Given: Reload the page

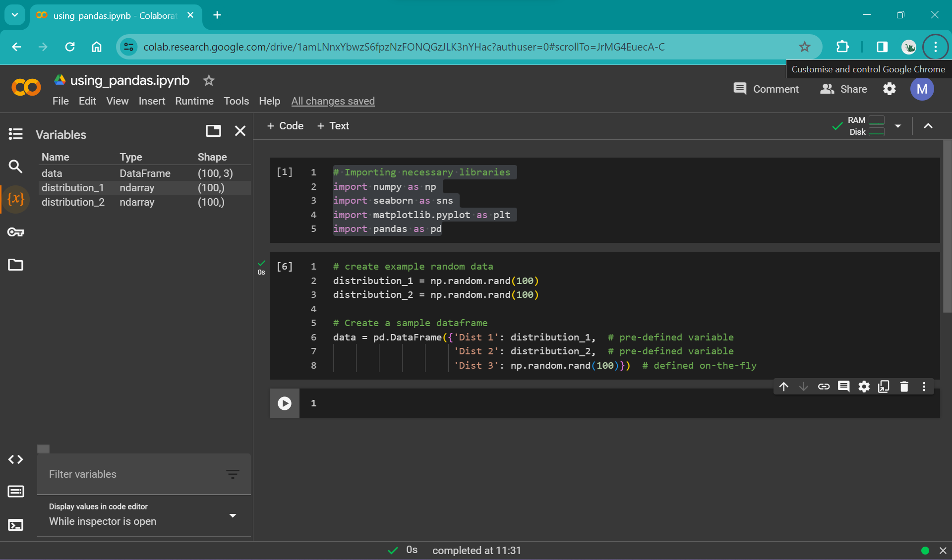Looking at the screenshot, I should click(70, 47).
